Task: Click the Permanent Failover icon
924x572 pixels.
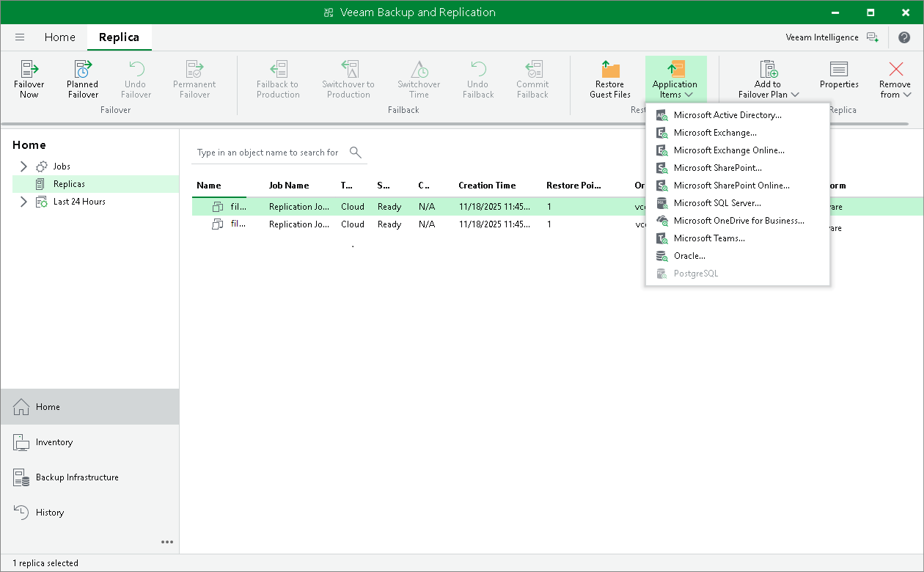Action: click(195, 70)
